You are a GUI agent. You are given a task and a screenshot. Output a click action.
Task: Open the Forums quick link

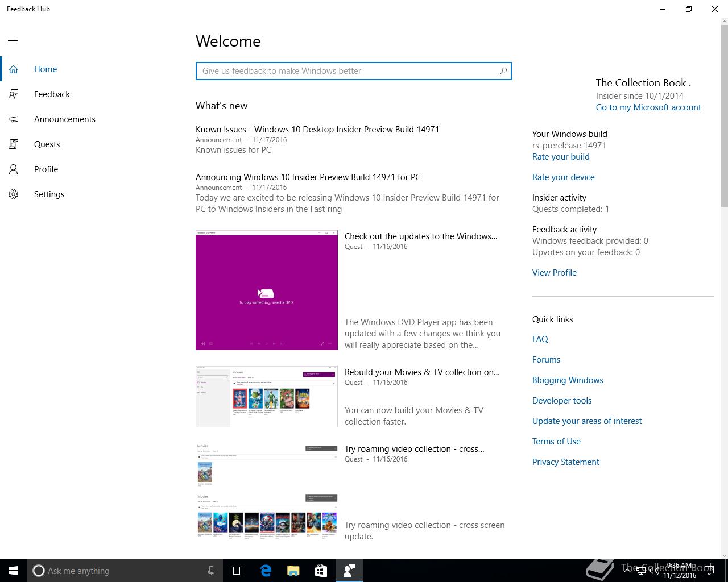(546, 360)
